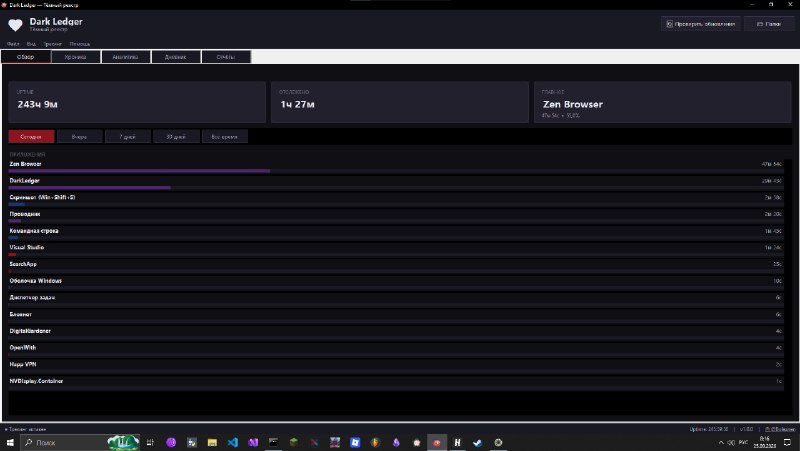Click the Проверить обновления button
800x451 pixels.
coord(701,24)
